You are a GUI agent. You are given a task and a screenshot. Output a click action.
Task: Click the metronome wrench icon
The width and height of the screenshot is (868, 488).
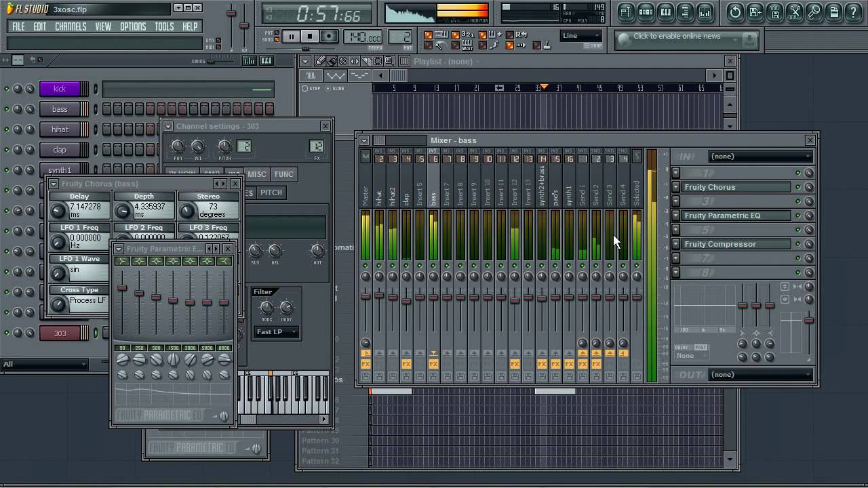pyautogui.click(x=441, y=45)
